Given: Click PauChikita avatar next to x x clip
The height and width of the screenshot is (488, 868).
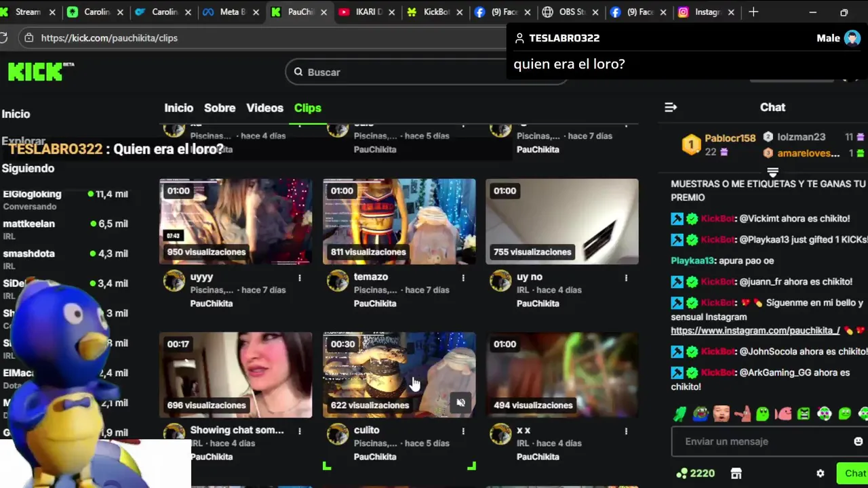Looking at the screenshot, I should tap(500, 434).
